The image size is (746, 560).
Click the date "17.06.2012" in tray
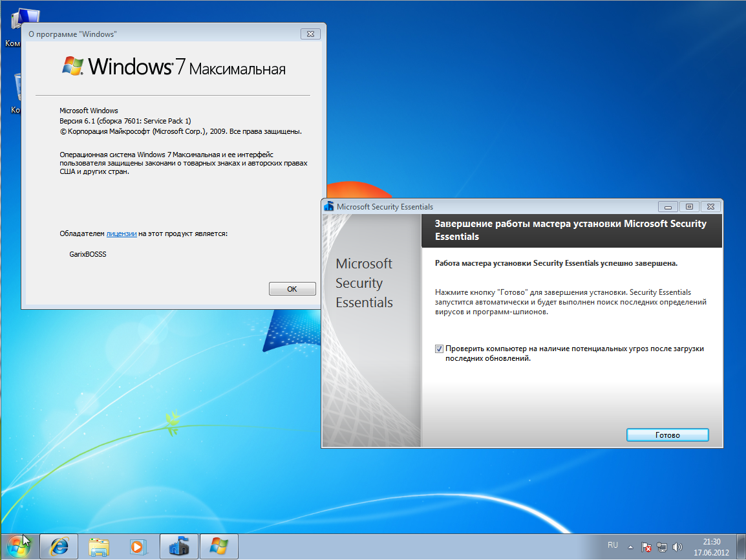(x=711, y=552)
